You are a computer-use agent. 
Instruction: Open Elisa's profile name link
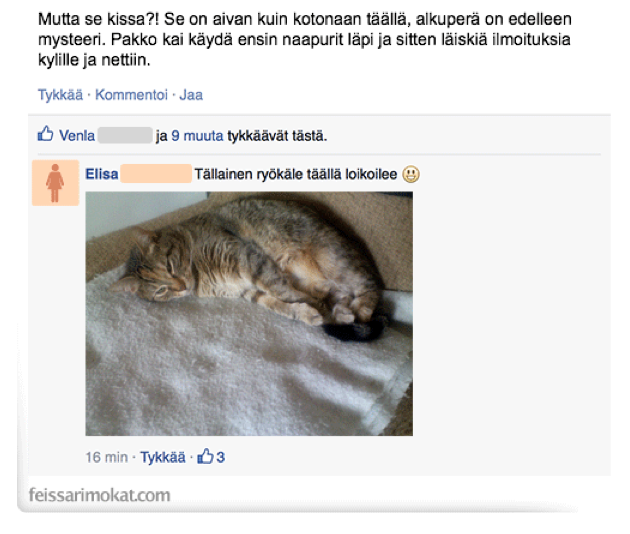pos(102,174)
